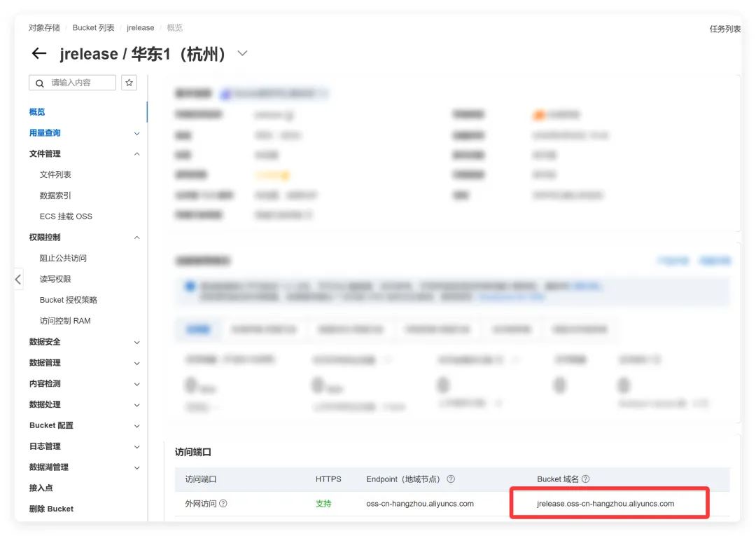Click the 访问端口 section heading
The height and width of the screenshot is (536, 756).
pyautogui.click(x=193, y=452)
